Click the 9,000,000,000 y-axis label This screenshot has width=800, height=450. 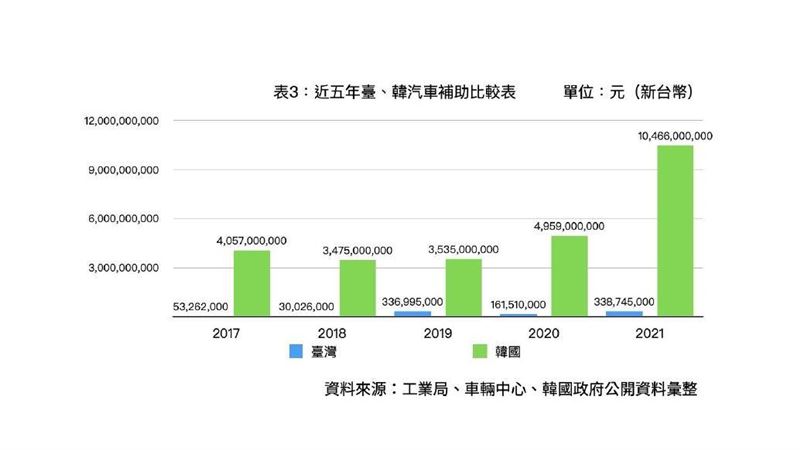(x=123, y=170)
